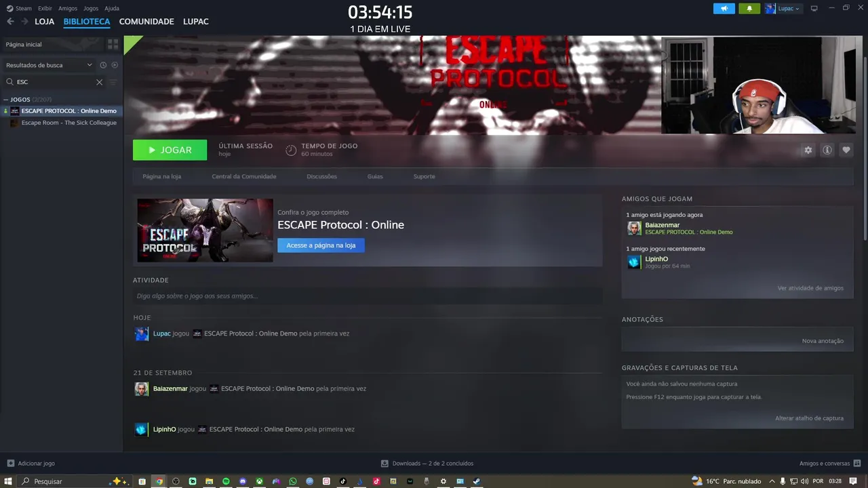The width and height of the screenshot is (868, 488).
Task: Open Página na loja link
Action: [161, 176]
